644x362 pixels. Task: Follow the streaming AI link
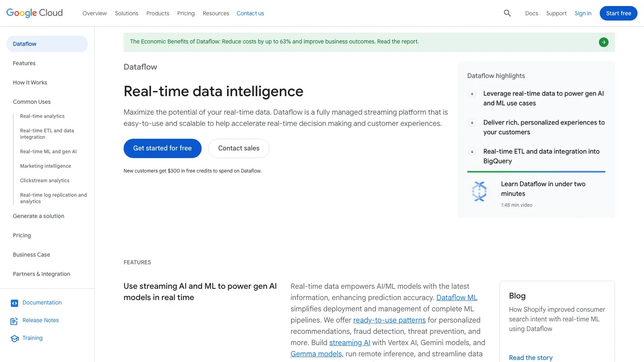coord(350,343)
